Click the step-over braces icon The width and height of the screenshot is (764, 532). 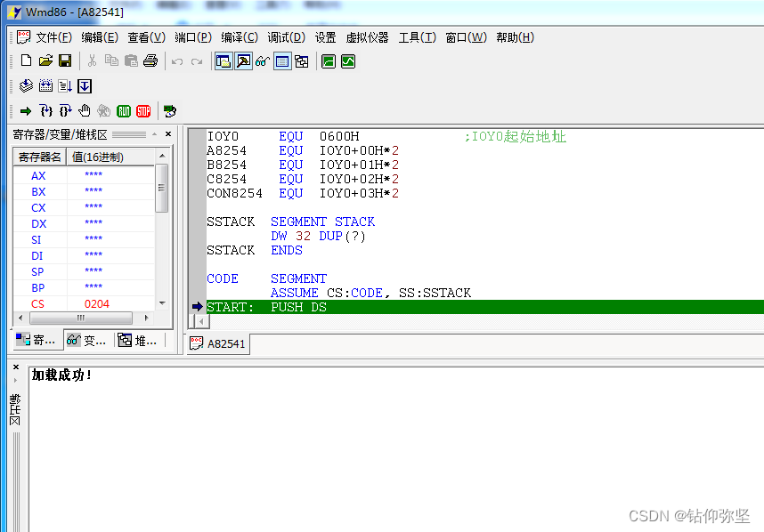65,111
